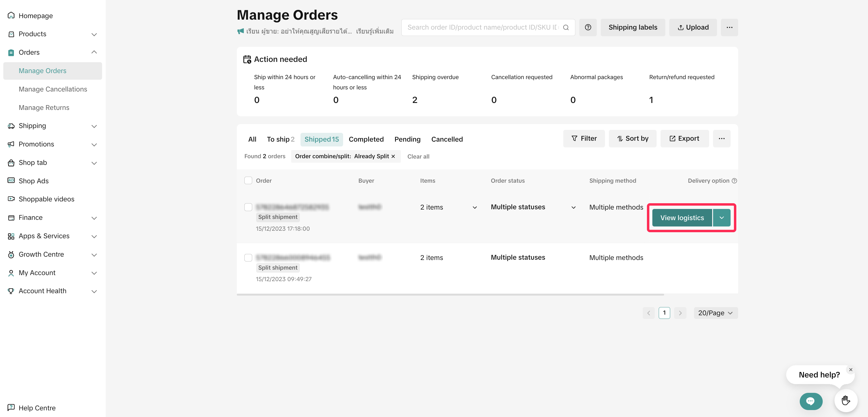Click the search magnifier icon

point(566,27)
